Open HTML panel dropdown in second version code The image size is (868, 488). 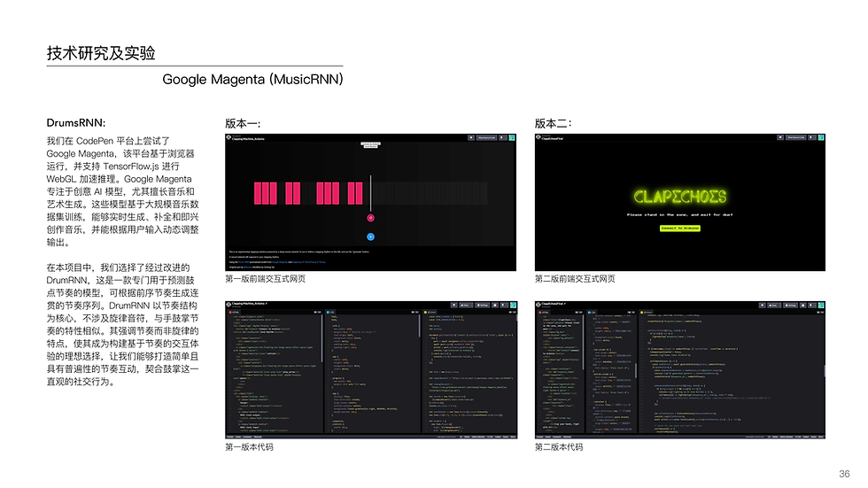tap(581, 312)
